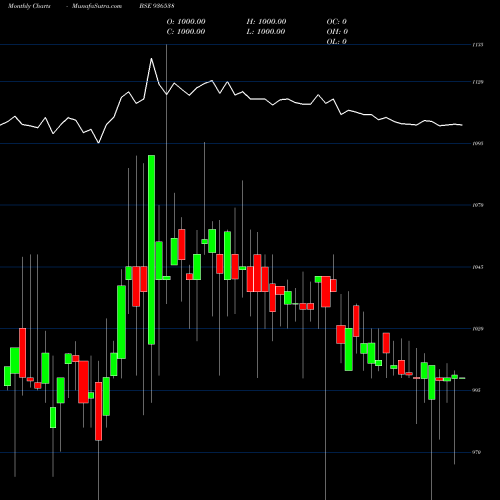The image size is (500, 500).
Task: Click the 1133 price axis label
Action: 478,45
